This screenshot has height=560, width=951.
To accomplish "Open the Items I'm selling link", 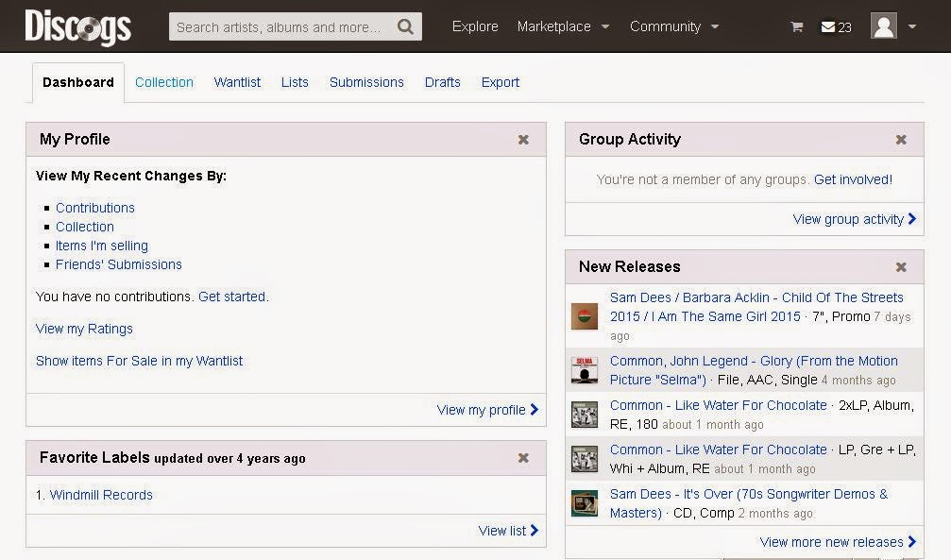I will point(102,246).
